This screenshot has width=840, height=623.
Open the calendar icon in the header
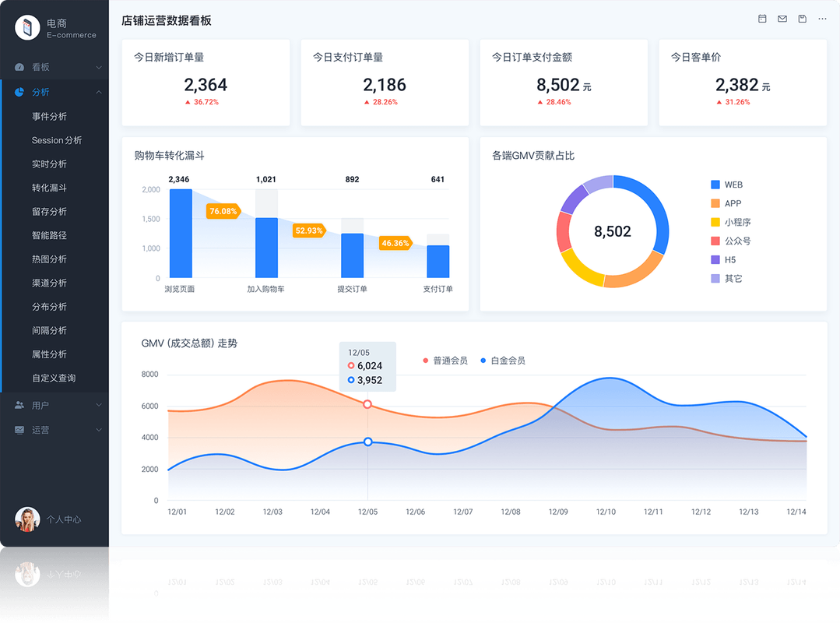(x=761, y=19)
